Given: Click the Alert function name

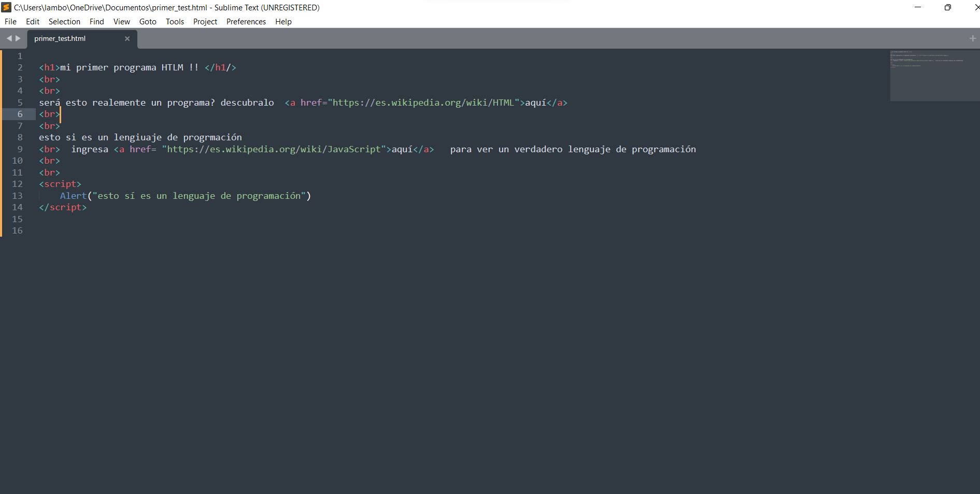Looking at the screenshot, I should pos(74,196).
